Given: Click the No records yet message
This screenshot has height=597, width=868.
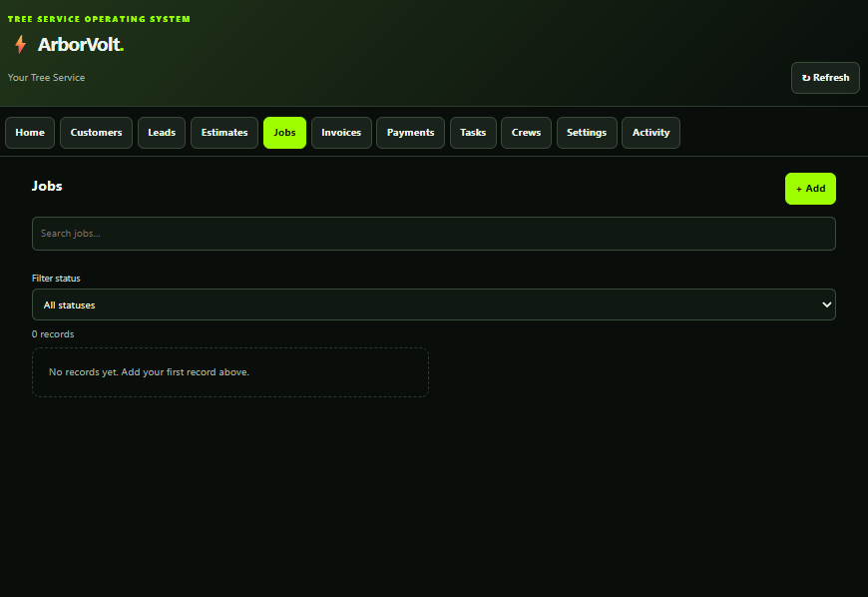Looking at the screenshot, I should (x=149, y=372).
